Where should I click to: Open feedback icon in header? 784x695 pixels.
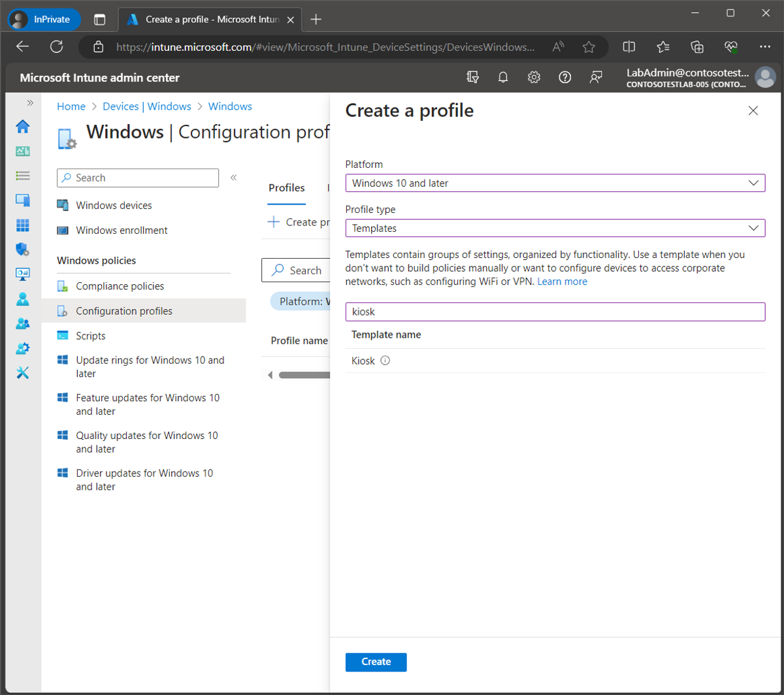[595, 77]
